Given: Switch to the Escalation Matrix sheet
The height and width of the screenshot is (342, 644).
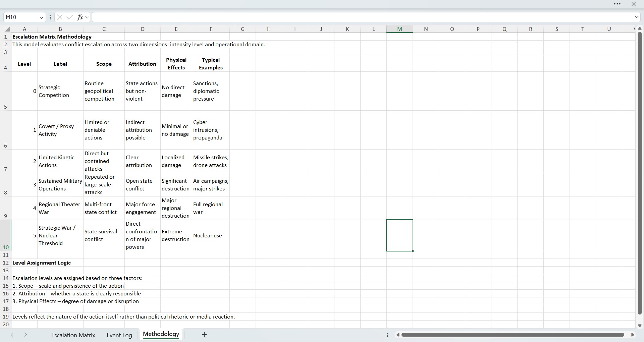Looking at the screenshot, I should [73, 335].
